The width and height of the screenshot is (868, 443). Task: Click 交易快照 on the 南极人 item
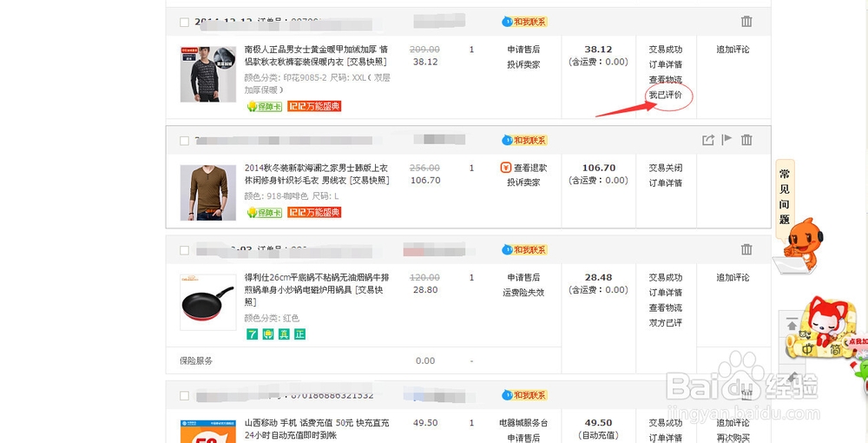click(366, 62)
